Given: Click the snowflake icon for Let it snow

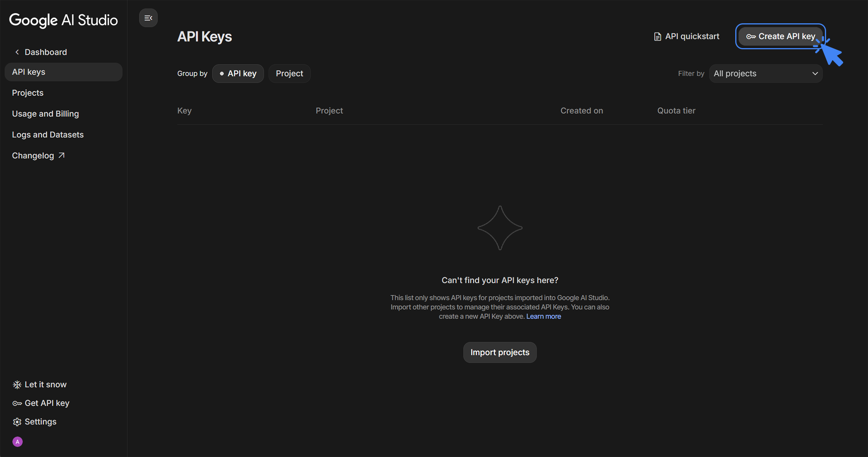Looking at the screenshot, I should 17,384.
